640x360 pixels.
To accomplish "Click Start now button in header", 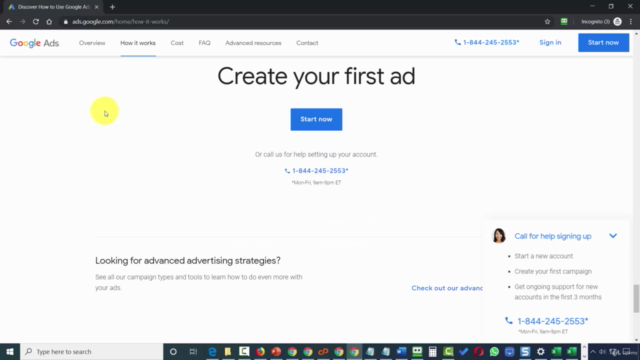I will tap(603, 42).
